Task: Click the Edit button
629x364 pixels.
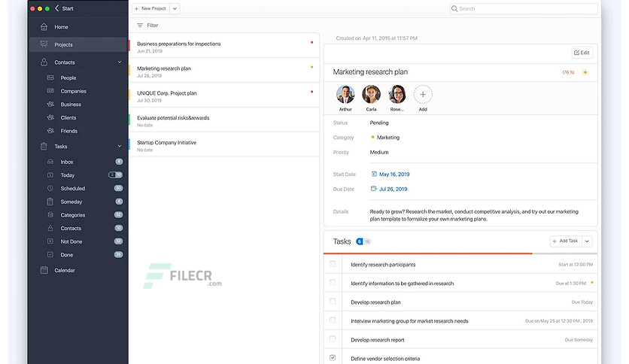Action: [582, 53]
